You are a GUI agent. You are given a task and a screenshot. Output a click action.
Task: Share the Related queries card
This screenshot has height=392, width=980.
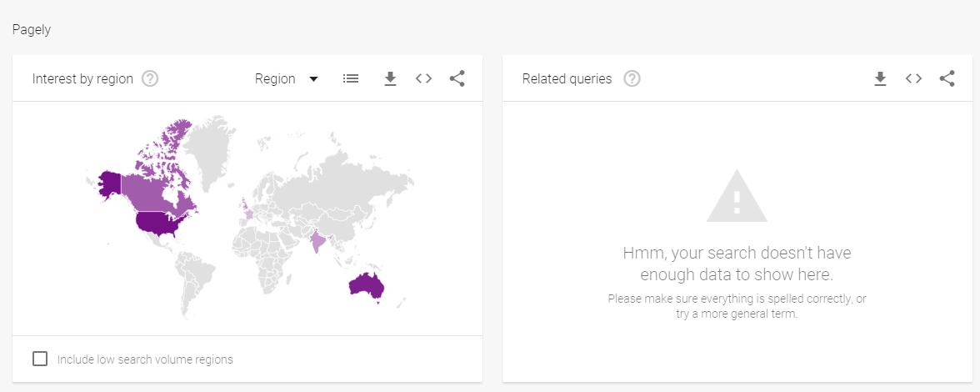(x=947, y=78)
